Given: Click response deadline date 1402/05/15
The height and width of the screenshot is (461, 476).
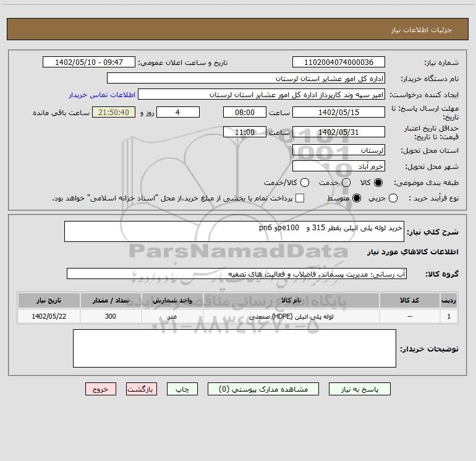Looking at the screenshot, I should click(339, 112).
